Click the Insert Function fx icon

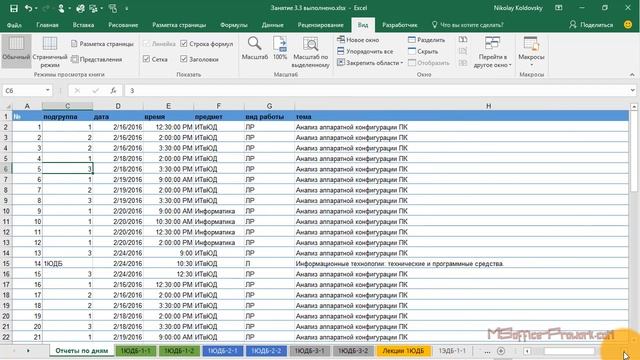(113, 91)
